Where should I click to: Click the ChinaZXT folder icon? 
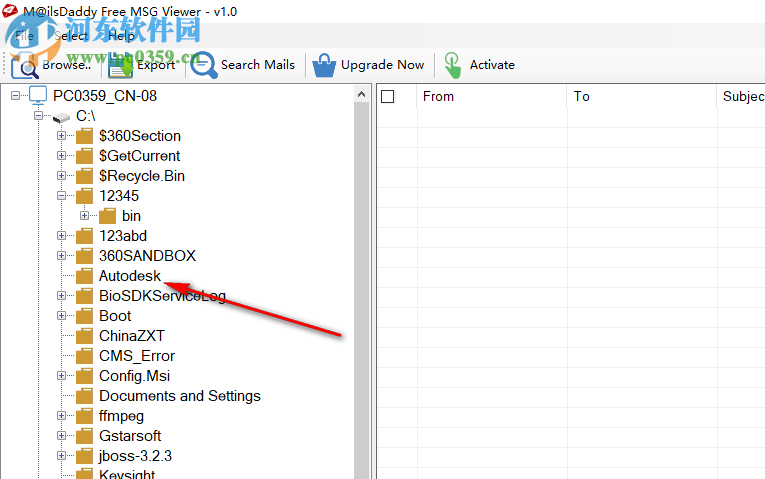point(84,336)
